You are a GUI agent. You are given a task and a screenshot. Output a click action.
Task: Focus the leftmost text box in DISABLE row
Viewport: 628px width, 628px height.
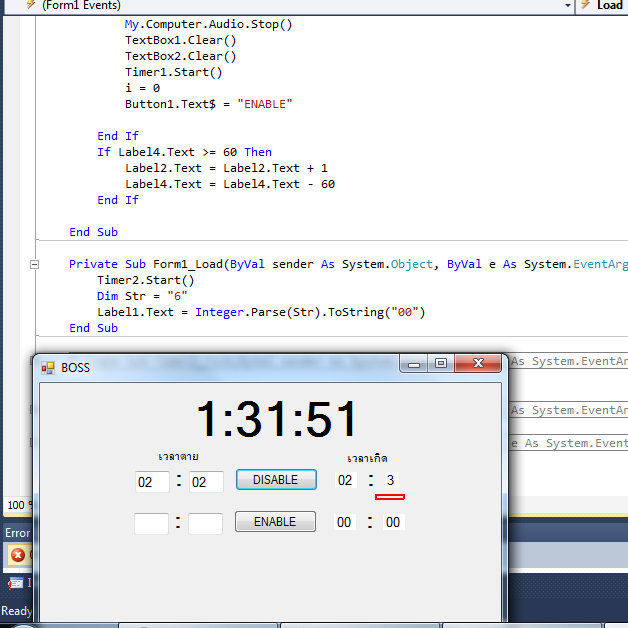click(x=152, y=482)
